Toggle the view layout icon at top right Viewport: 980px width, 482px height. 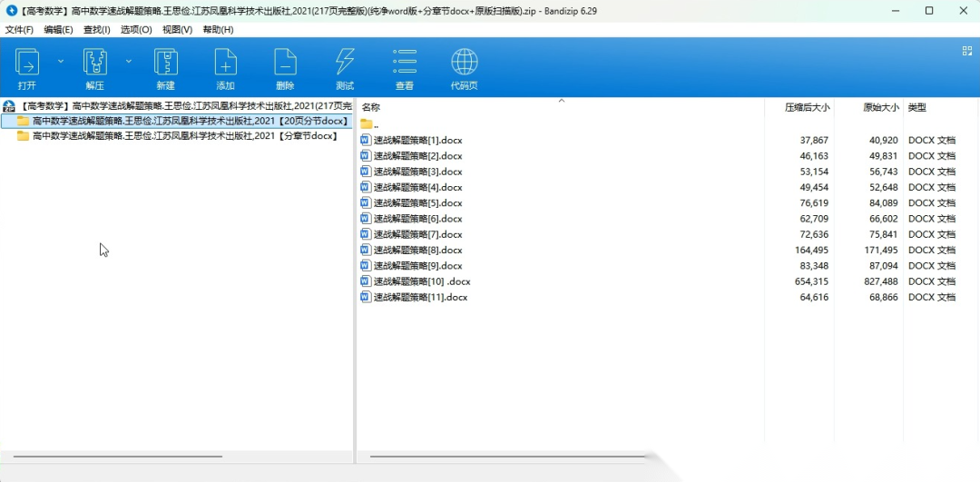click(x=967, y=51)
